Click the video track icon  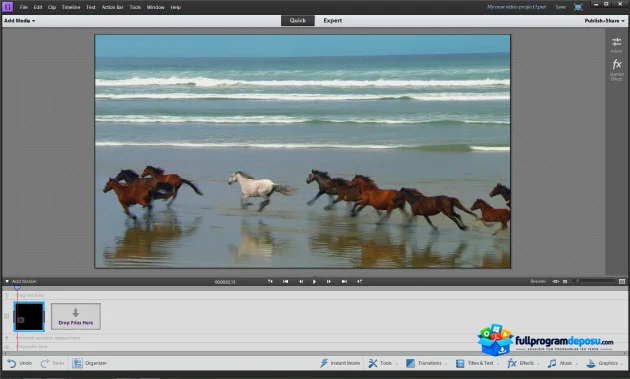(x=6, y=316)
